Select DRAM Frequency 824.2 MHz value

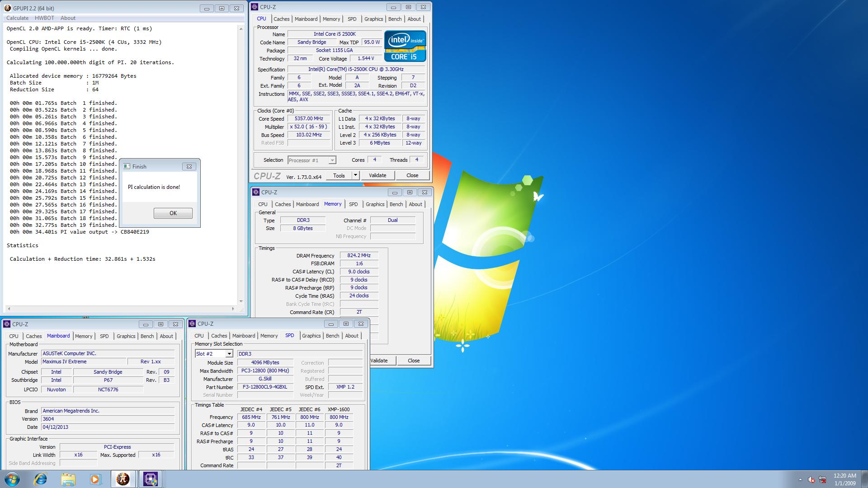[359, 256]
